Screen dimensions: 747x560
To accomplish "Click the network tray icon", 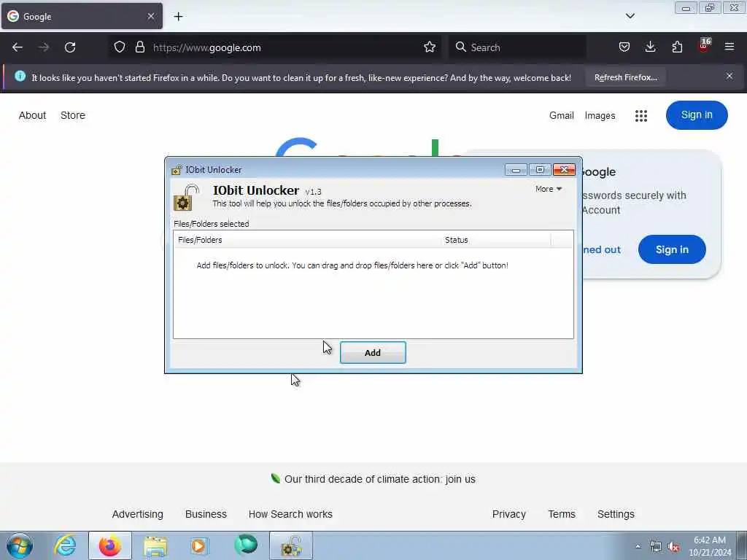I will pos(656,547).
